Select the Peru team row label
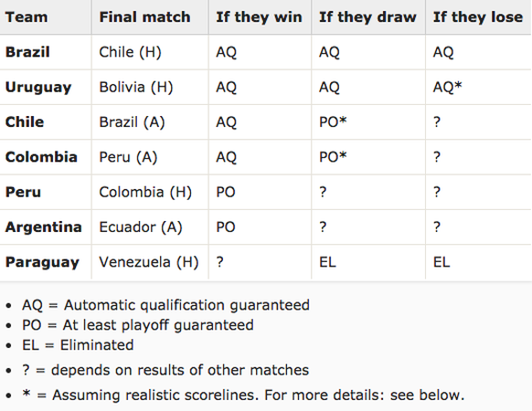 [x=23, y=192]
